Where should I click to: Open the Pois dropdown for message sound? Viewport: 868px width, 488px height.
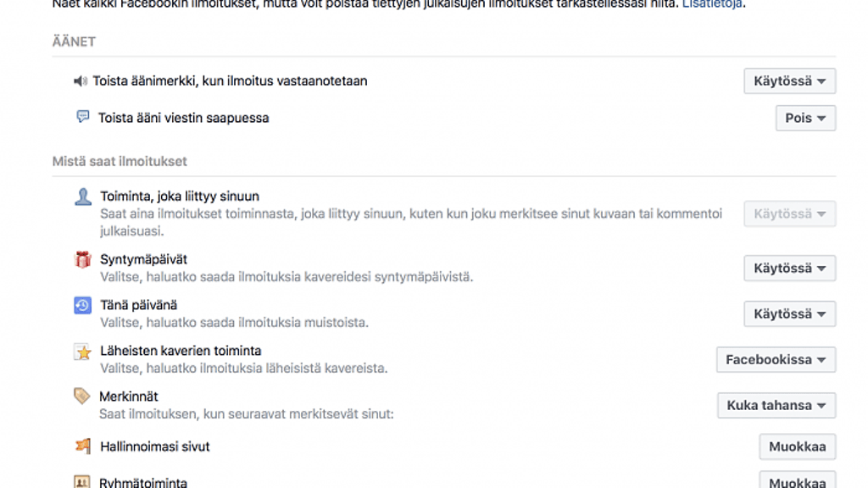click(x=805, y=118)
